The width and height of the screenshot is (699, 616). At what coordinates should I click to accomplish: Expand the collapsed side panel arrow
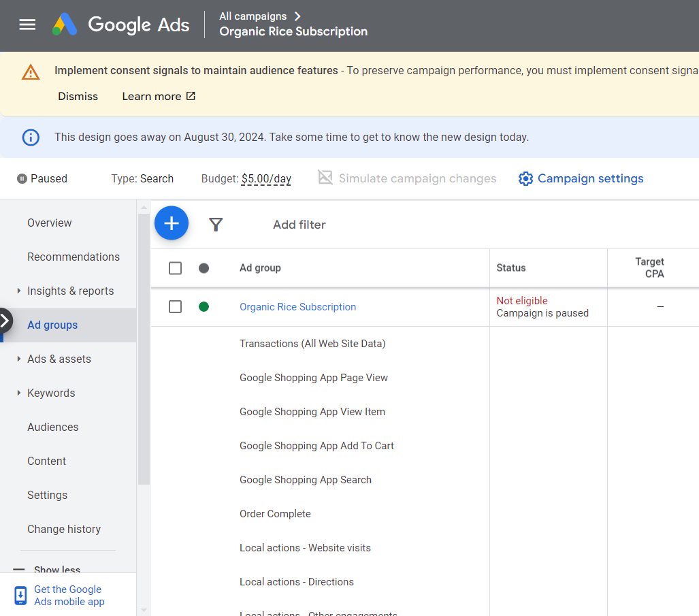(5, 321)
